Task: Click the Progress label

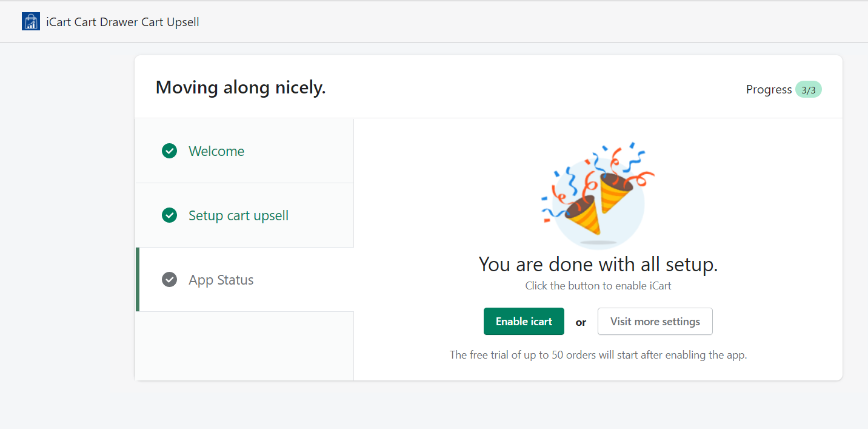Action: coord(769,90)
